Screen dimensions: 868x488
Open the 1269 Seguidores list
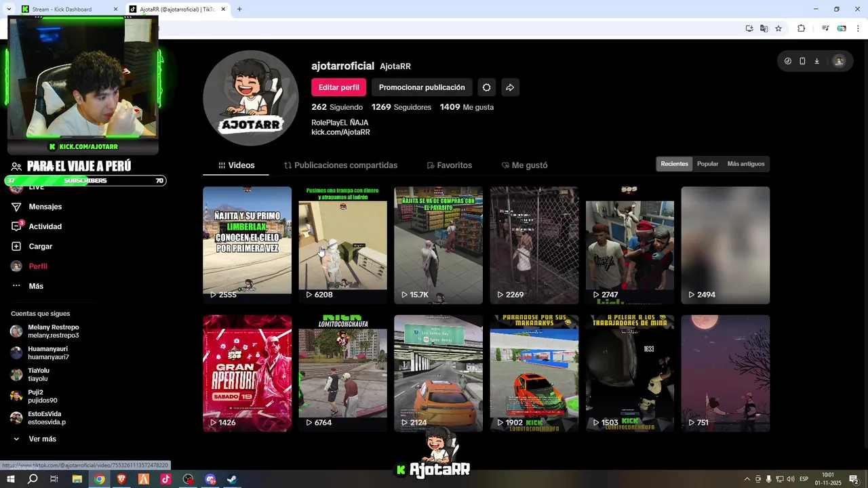[x=401, y=107]
